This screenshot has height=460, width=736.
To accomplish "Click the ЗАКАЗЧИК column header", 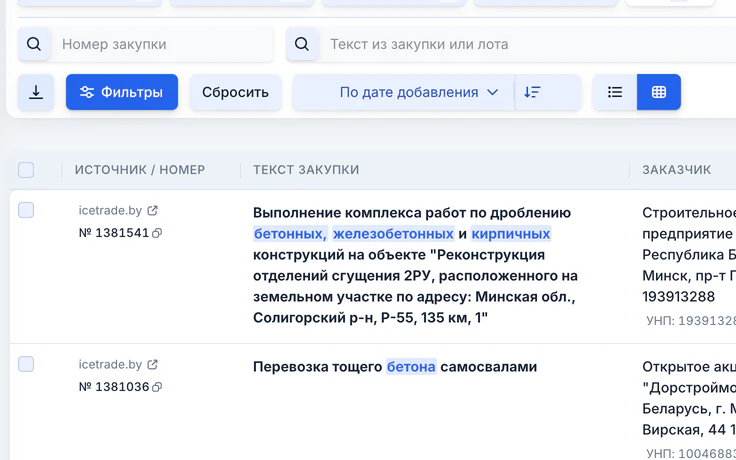I will [x=676, y=169].
